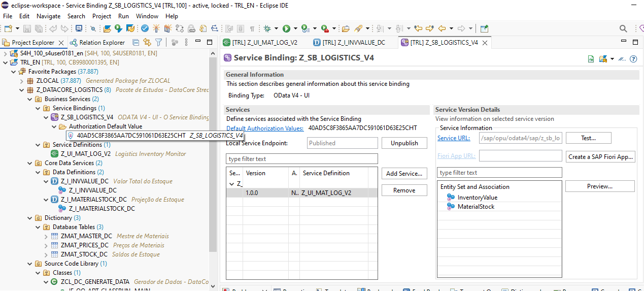The height and width of the screenshot is (291, 644).
Task: Click the Service URL link
Action: (x=454, y=138)
